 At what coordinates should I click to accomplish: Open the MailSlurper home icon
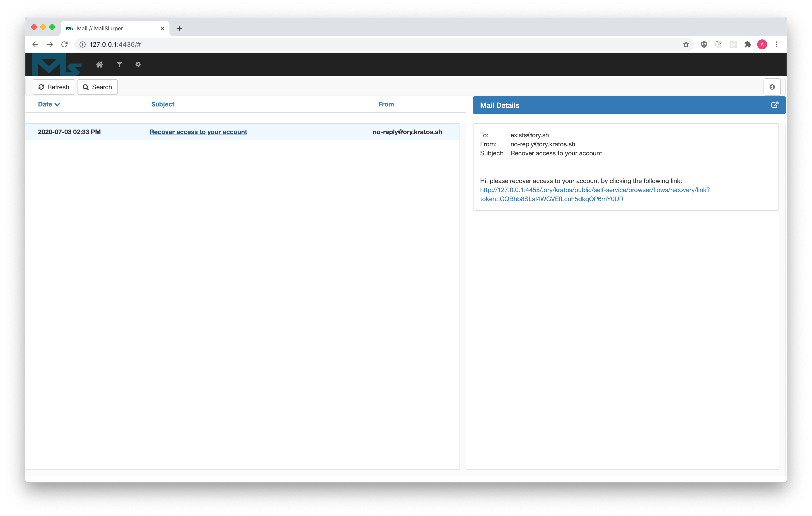point(99,64)
